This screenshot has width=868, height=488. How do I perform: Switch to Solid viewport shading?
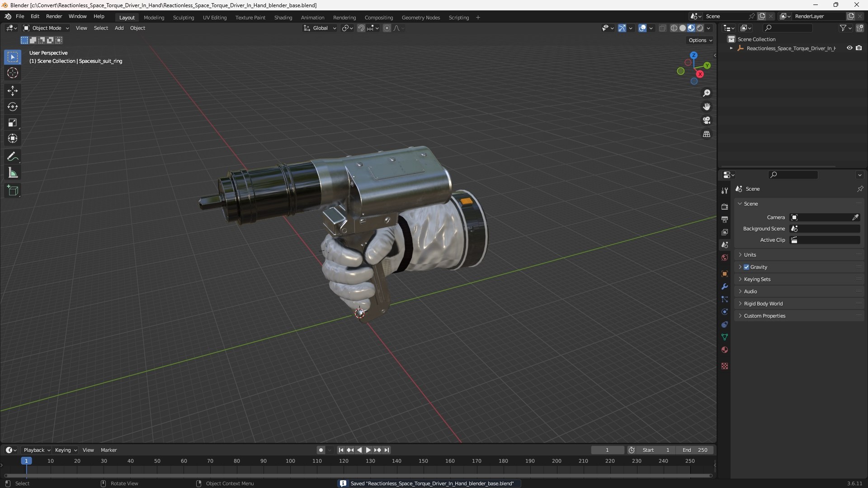[x=683, y=28]
